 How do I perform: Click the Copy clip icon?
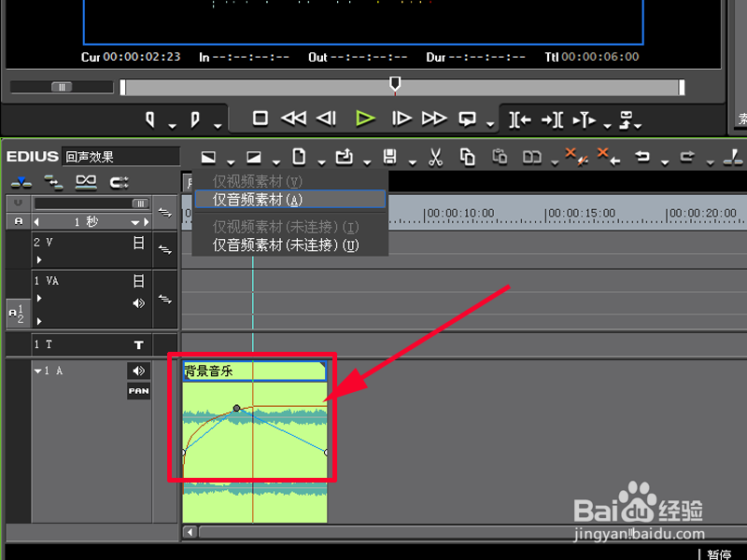pos(467,157)
